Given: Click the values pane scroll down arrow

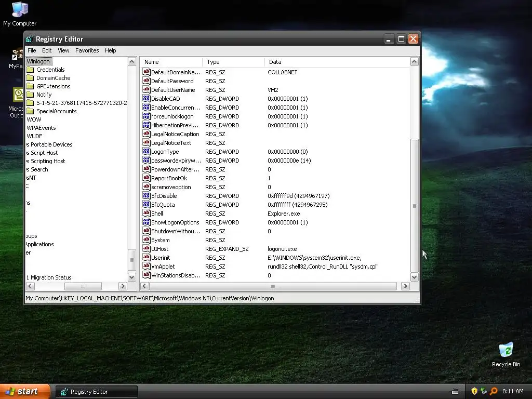Looking at the screenshot, I should [414, 277].
